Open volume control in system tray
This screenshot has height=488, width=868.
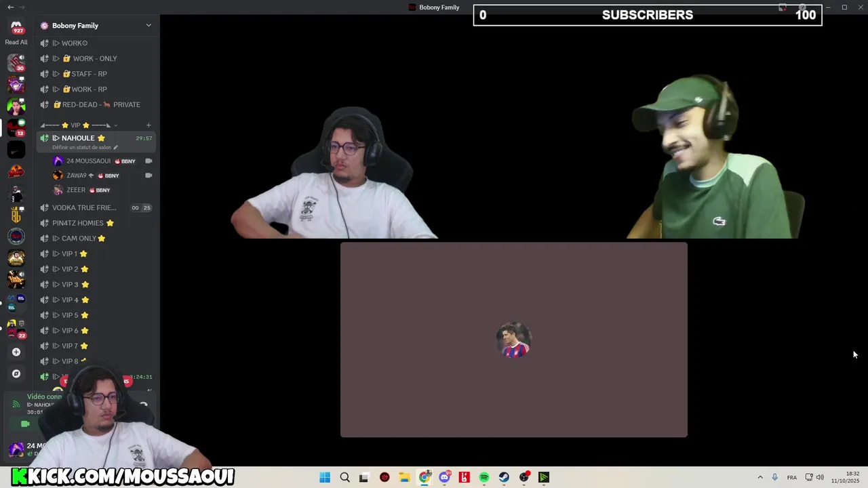[x=820, y=477]
